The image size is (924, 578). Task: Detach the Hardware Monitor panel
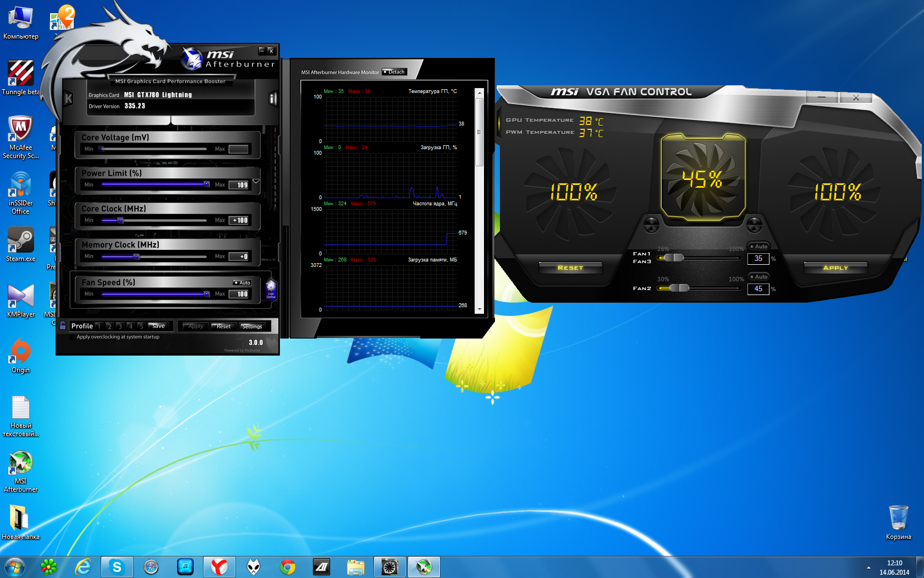[x=394, y=72]
